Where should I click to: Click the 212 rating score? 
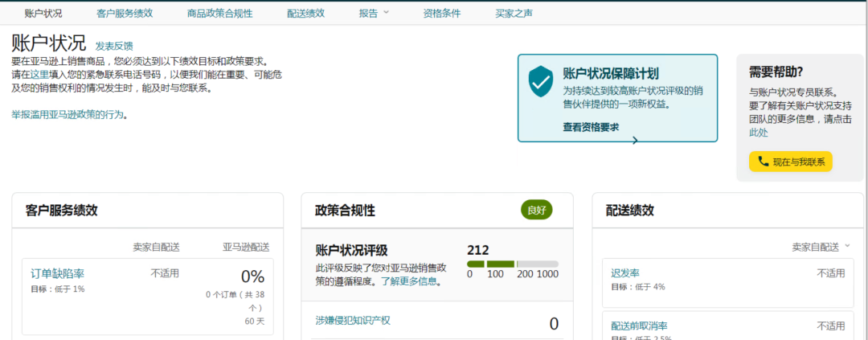point(477,250)
